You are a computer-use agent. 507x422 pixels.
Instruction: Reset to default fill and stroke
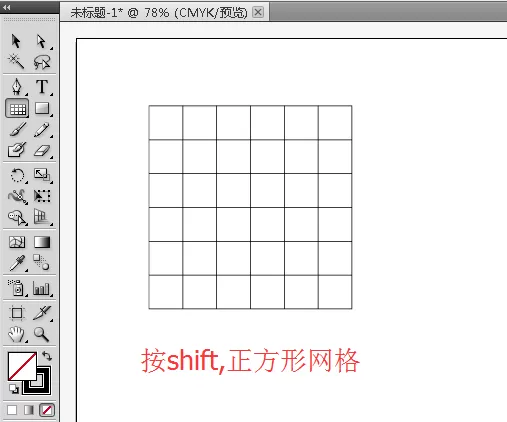click(x=13, y=389)
